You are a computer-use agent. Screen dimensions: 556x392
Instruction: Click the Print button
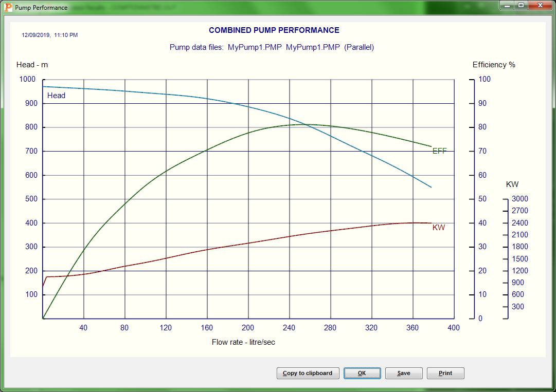[445, 373]
